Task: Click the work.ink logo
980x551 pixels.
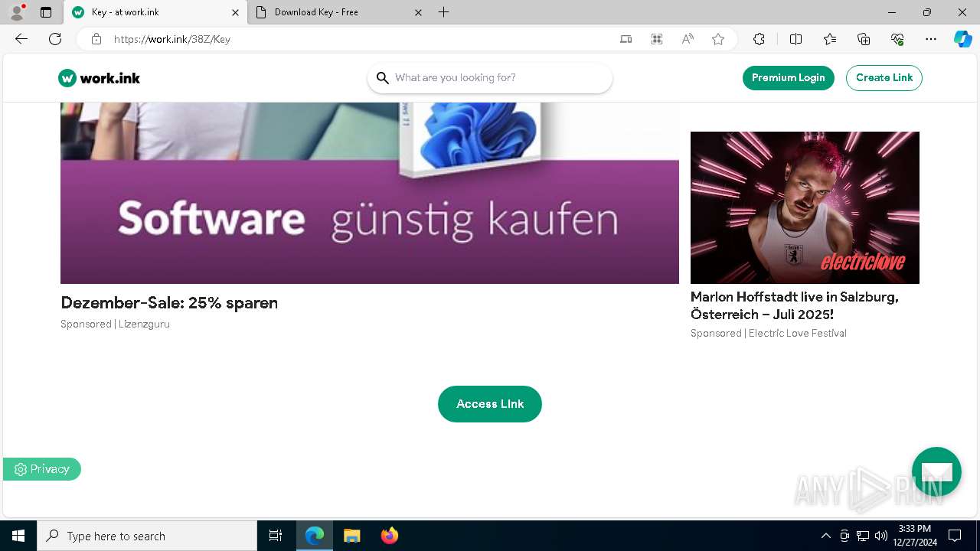Action: (100, 78)
